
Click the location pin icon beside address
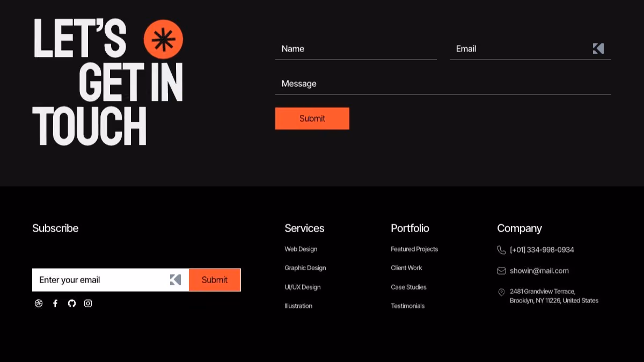pyautogui.click(x=502, y=292)
